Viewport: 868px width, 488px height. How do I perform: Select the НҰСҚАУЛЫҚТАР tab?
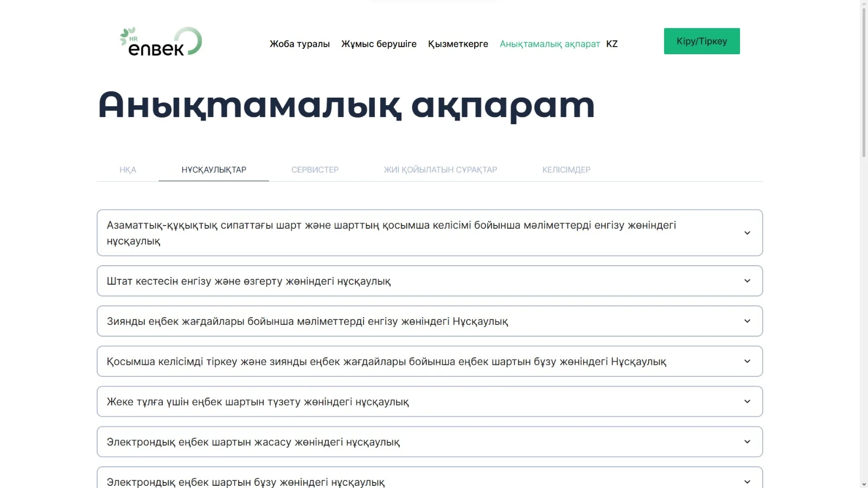click(x=214, y=170)
